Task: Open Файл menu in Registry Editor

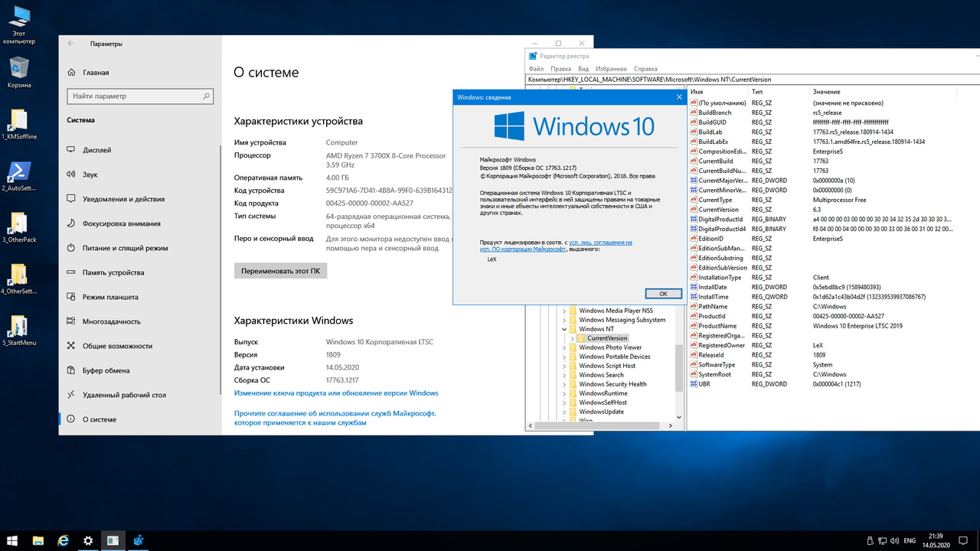Action: point(536,69)
